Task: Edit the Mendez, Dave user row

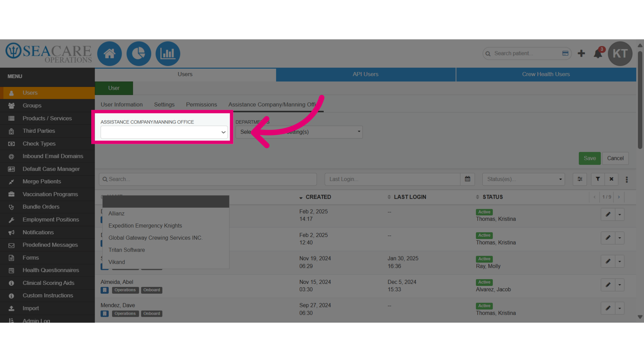Action: point(608,308)
